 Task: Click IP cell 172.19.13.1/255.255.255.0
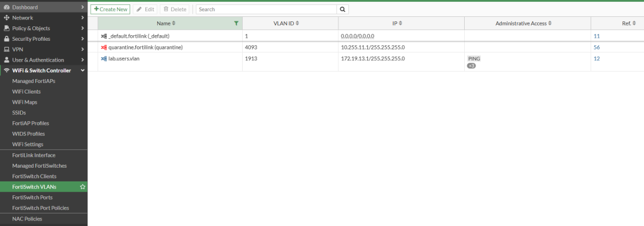[373, 58]
